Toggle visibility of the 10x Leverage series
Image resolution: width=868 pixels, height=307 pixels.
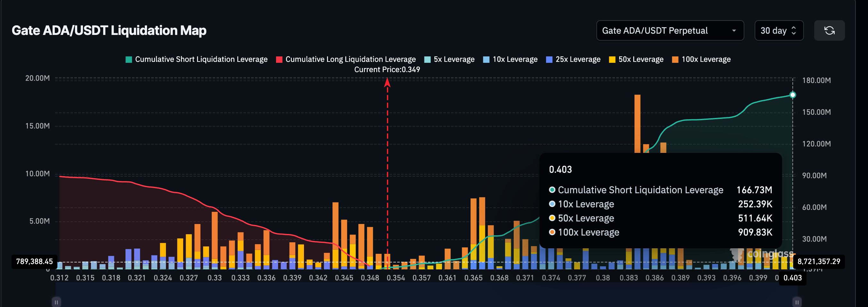pos(510,59)
